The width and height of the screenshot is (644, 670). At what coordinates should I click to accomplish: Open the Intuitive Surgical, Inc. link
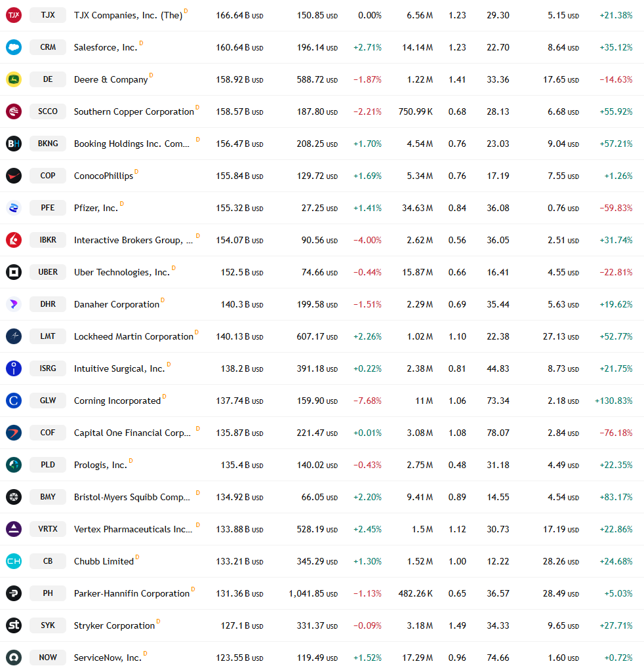click(x=119, y=368)
